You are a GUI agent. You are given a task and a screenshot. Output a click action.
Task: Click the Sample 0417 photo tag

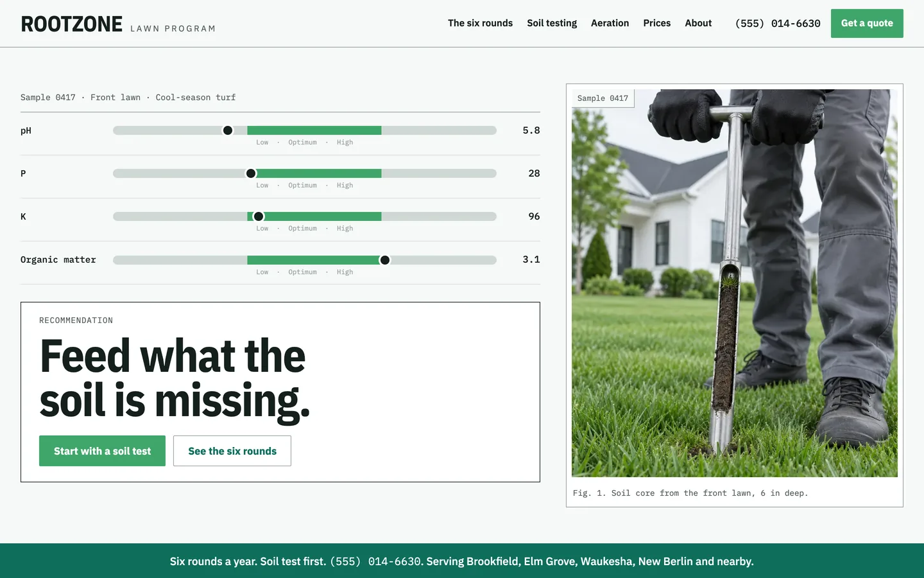pyautogui.click(x=603, y=98)
